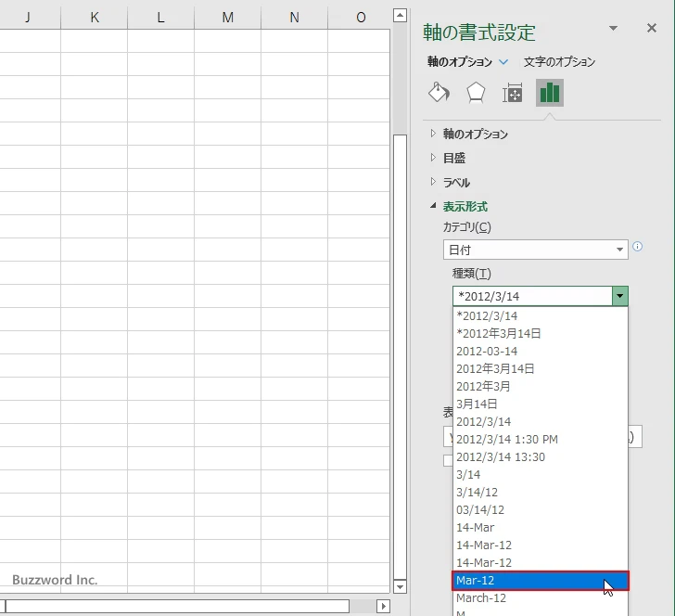Image resolution: width=675 pixels, height=616 pixels.
Task: Open the Size & Properties icon tab
Action: [x=513, y=93]
